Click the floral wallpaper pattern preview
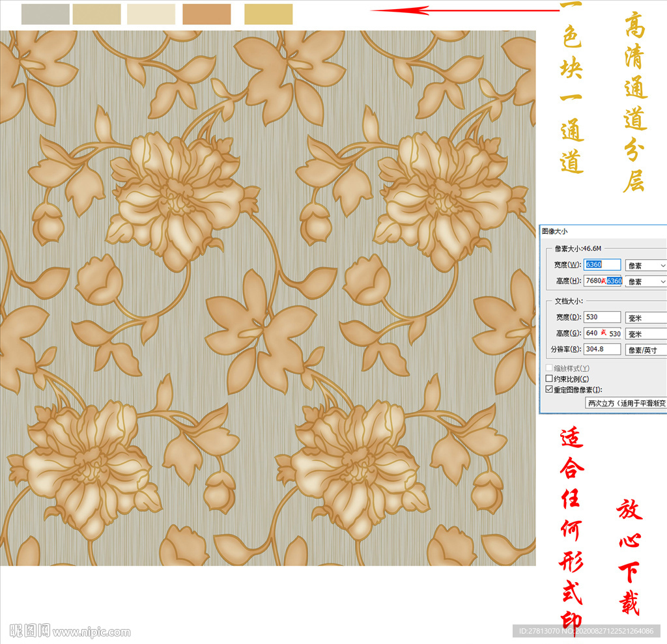Image resolution: width=667 pixels, height=644 pixels. tap(268, 298)
